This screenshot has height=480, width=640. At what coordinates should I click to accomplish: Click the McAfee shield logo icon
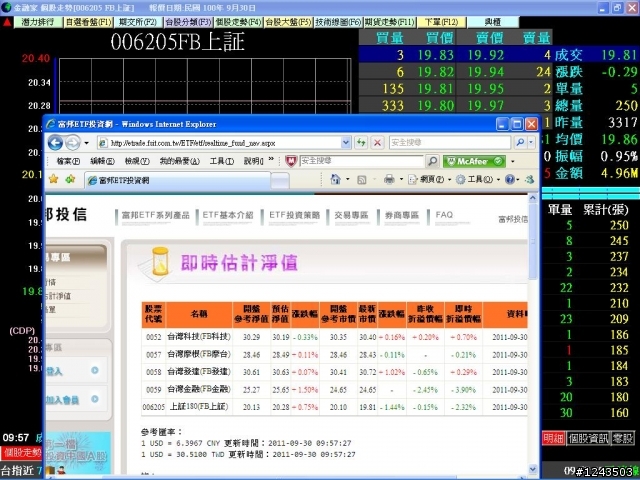(x=291, y=161)
